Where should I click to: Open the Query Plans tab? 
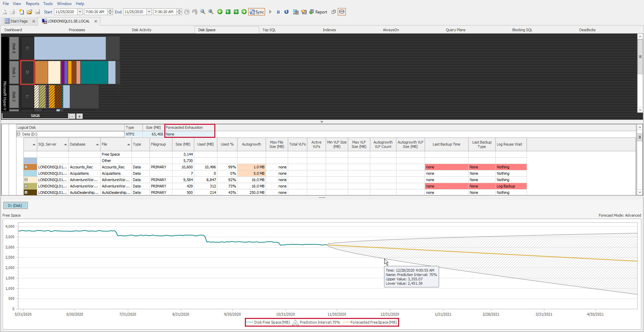455,30
